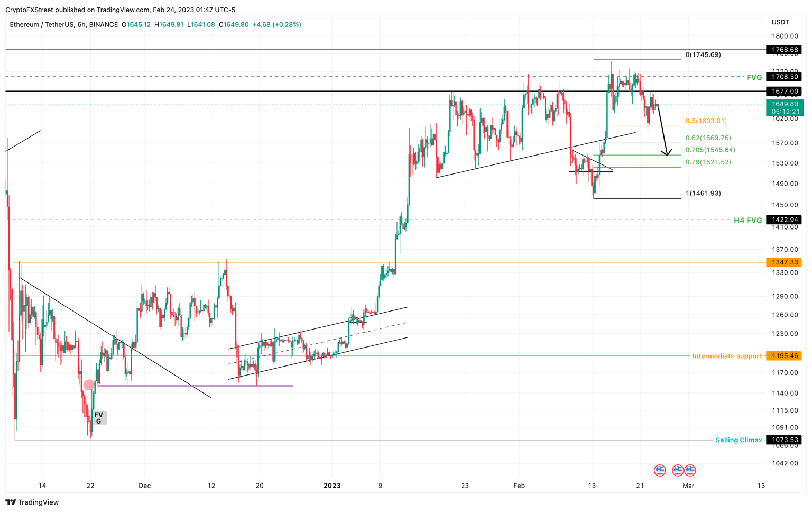The height and width of the screenshot is (512, 812).
Task: Click the leftmost US flag economic event icon
Action: point(659,470)
